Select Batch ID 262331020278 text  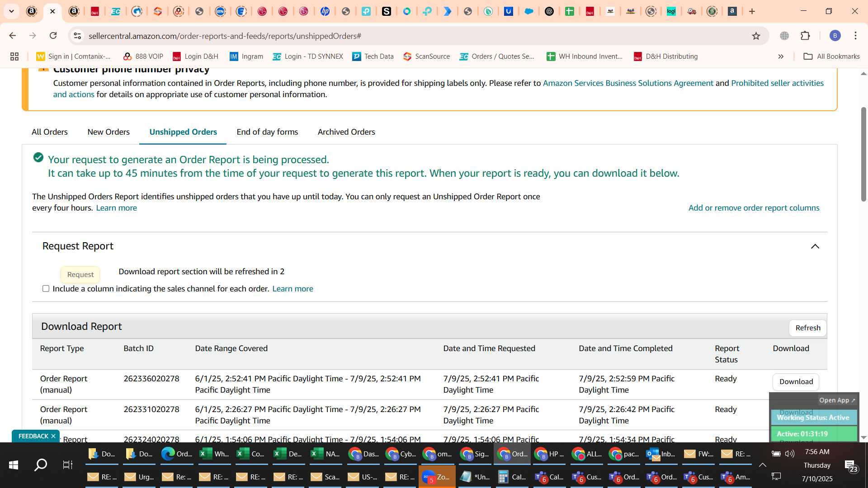point(151,409)
